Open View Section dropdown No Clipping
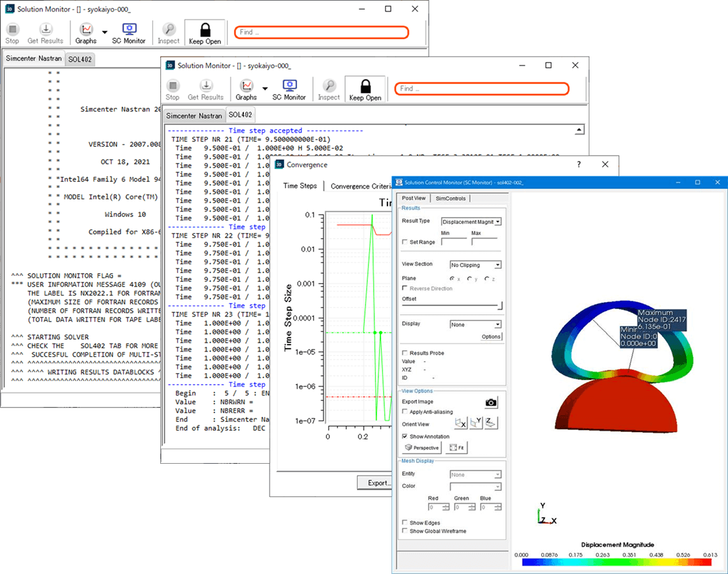728x574 pixels. [x=475, y=265]
